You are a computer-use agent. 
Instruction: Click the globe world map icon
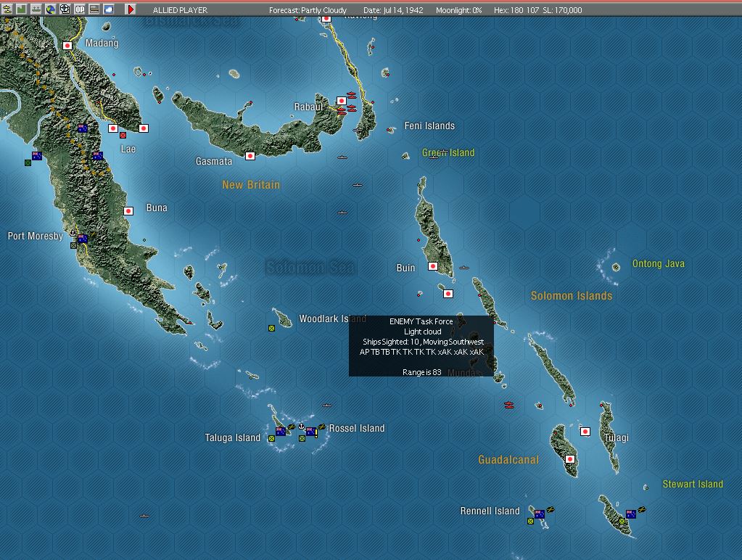(x=51, y=9)
